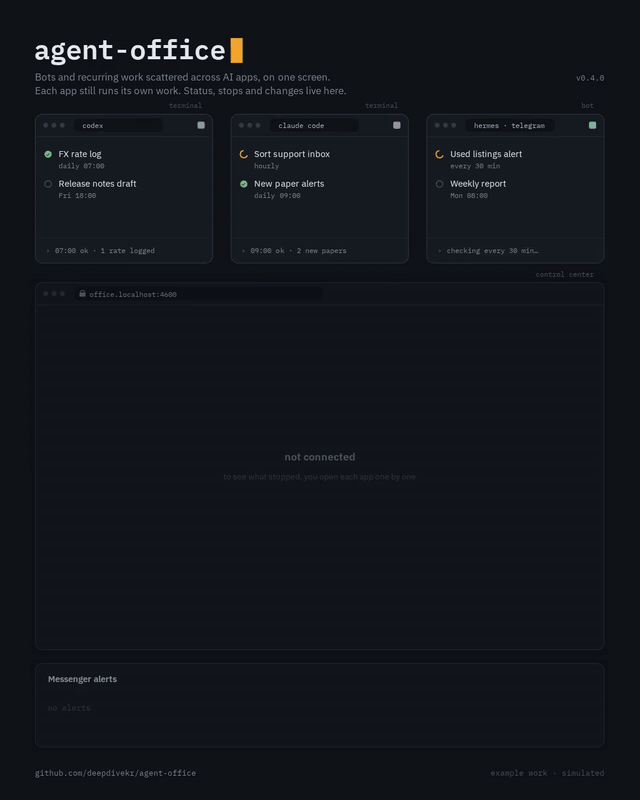Screen dimensions: 640x800
Task: Click the 09:00 ok · 2 new papers line
Action: pos(299,251)
